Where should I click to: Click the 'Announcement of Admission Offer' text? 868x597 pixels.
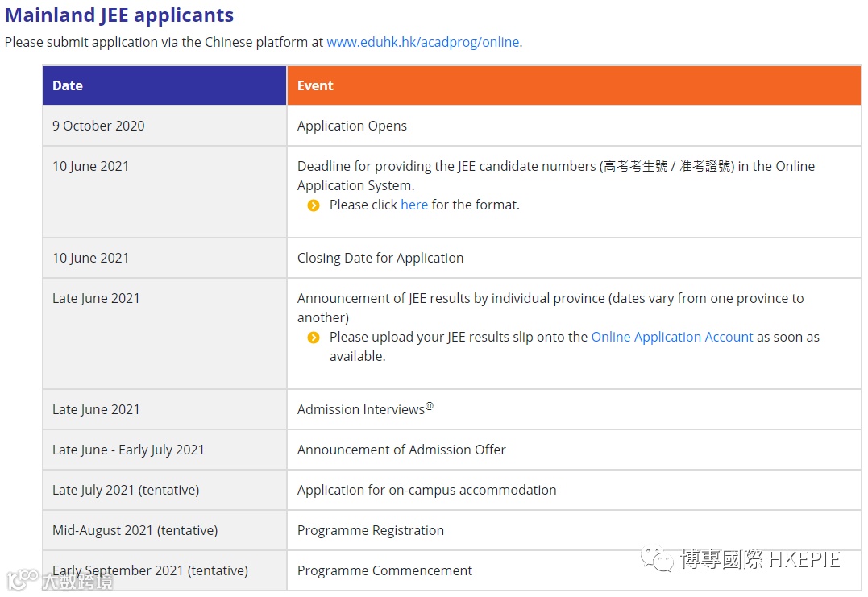(x=401, y=450)
